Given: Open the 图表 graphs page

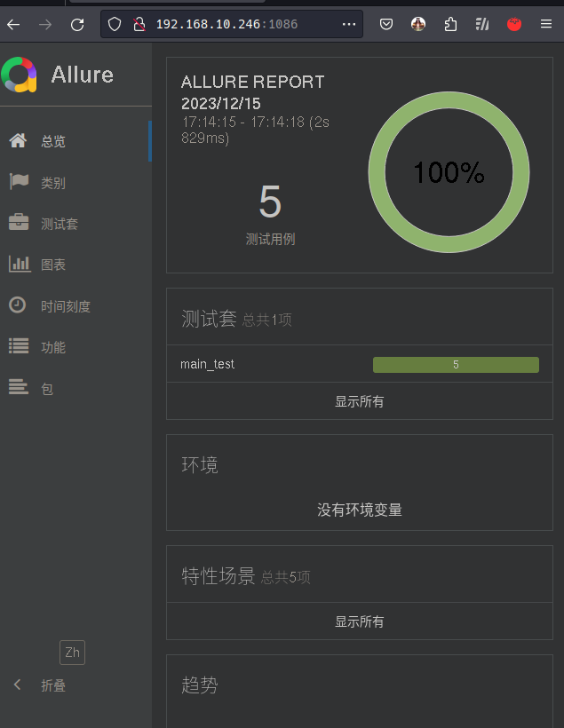Looking at the screenshot, I should point(53,265).
